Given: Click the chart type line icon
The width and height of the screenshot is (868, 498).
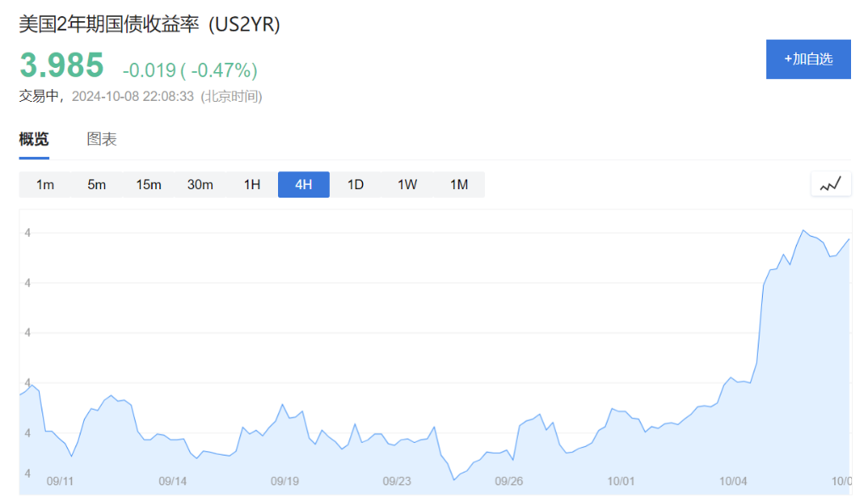Looking at the screenshot, I should tap(831, 183).
